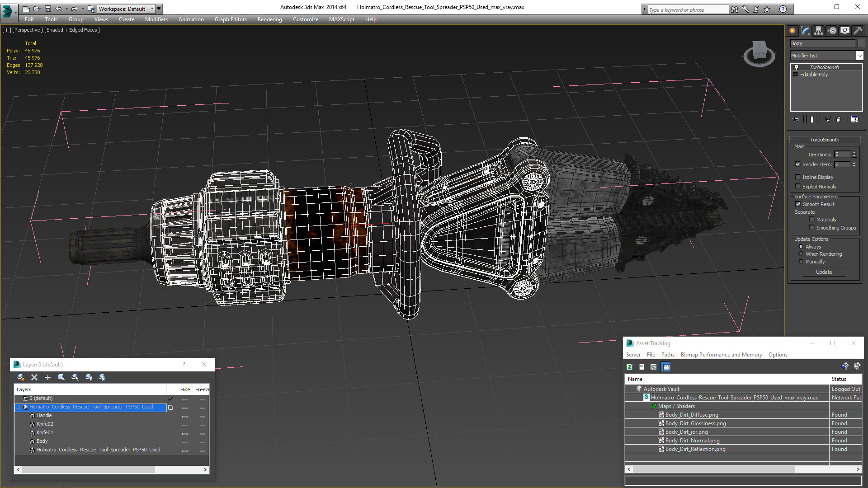The image size is (868, 488).
Task: Click the Iterations spinner up arrow
Action: point(854,153)
